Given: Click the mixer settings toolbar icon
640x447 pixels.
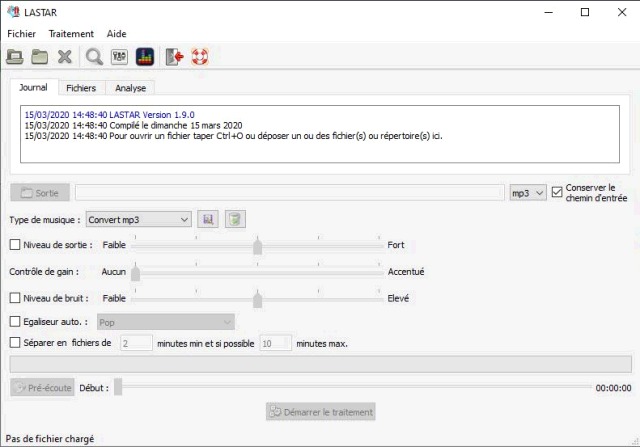Looking at the screenshot, I should click(119, 56).
